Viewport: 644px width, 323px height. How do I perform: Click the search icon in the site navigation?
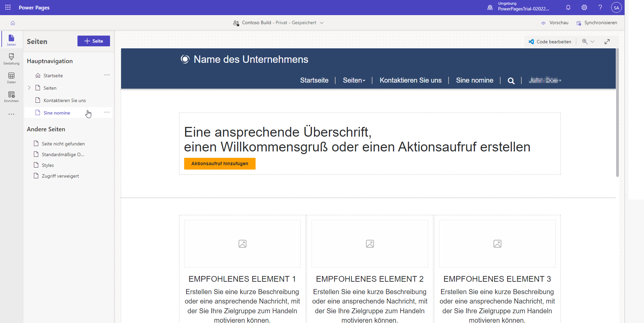click(x=511, y=81)
